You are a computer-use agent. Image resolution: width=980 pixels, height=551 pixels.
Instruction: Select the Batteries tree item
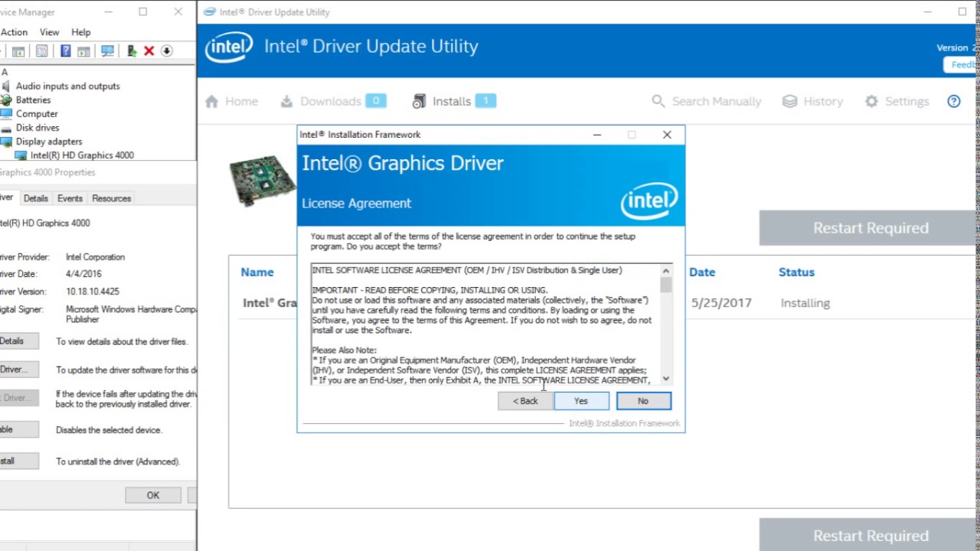[x=33, y=100]
